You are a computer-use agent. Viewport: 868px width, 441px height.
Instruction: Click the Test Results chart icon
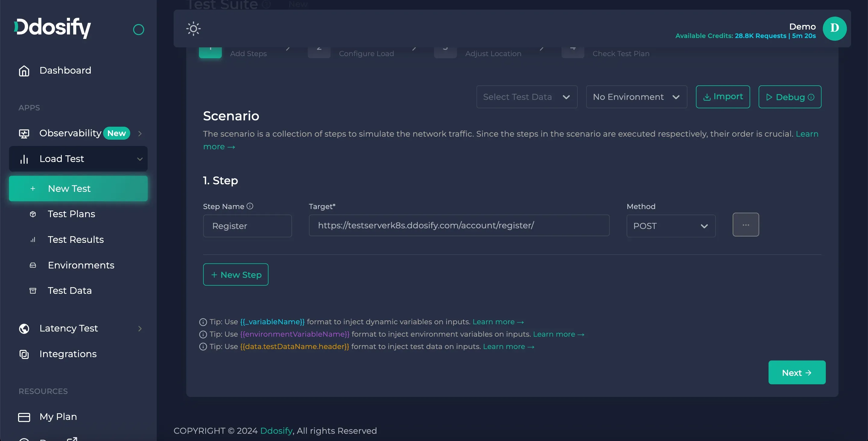[x=33, y=240]
